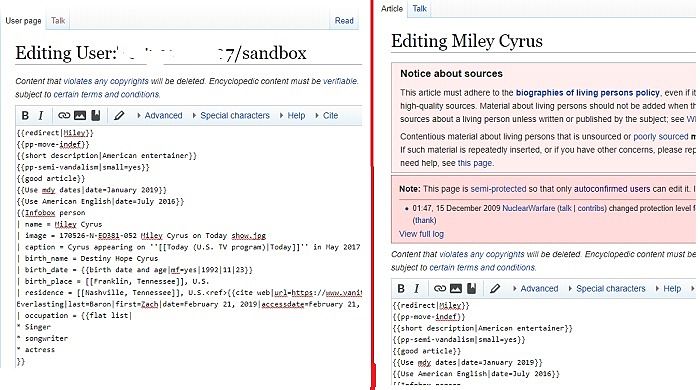Viewport: 700px width, 390px height.
Task: Open 'violates any copyrights' link on sandbox page
Action: point(106,81)
